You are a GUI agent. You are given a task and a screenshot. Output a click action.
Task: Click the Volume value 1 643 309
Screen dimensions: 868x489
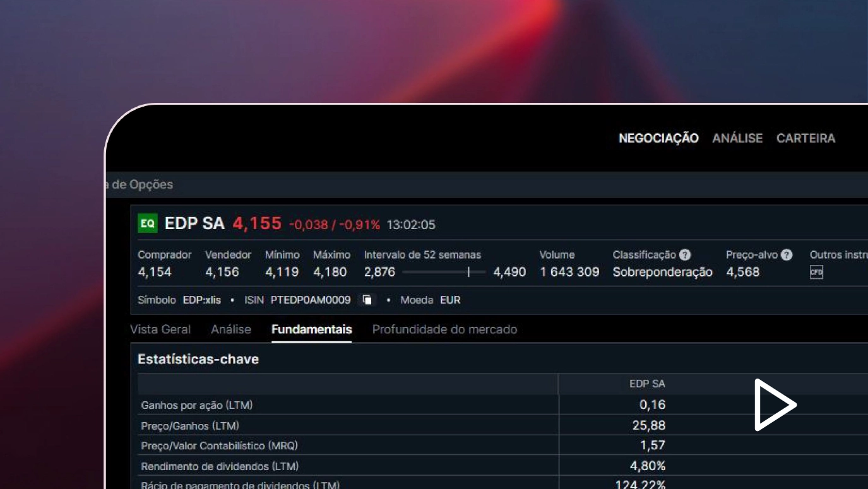click(569, 272)
